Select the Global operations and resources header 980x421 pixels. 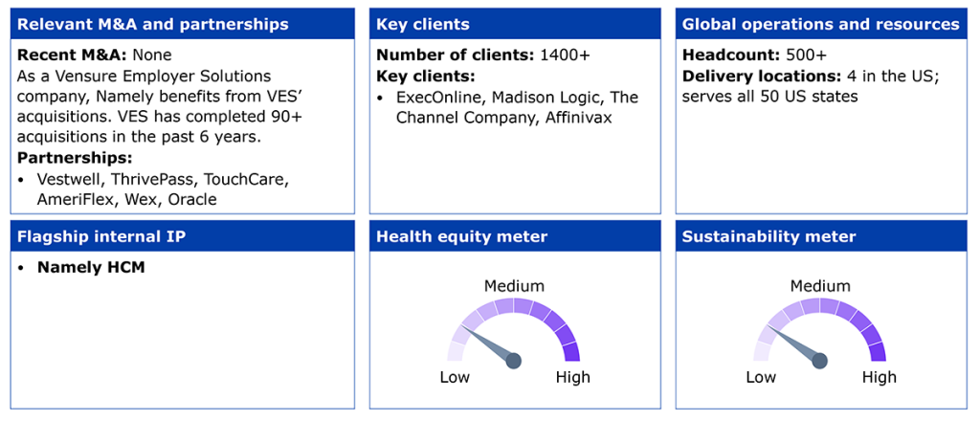pyautogui.click(x=822, y=24)
